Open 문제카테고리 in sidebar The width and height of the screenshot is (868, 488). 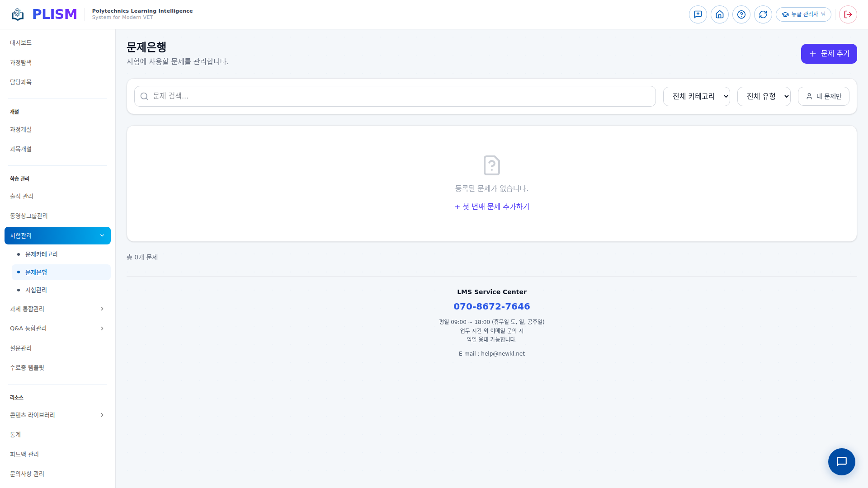point(42,254)
